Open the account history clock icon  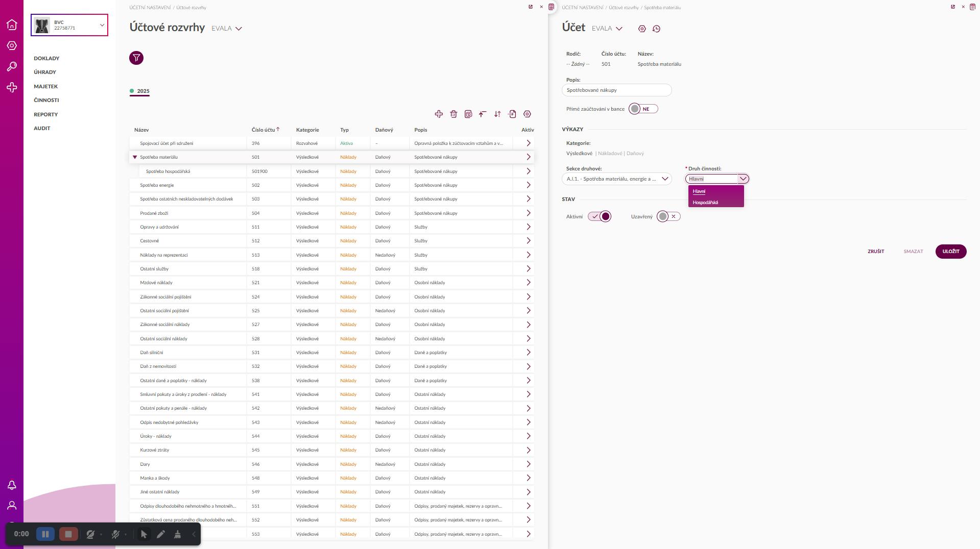tap(657, 29)
